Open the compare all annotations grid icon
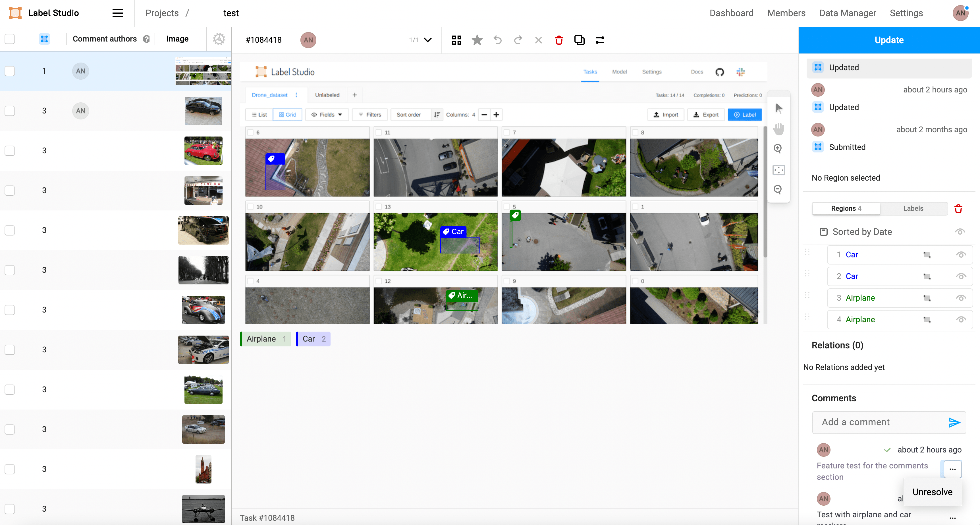The image size is (980, 525). click(456, 40)
